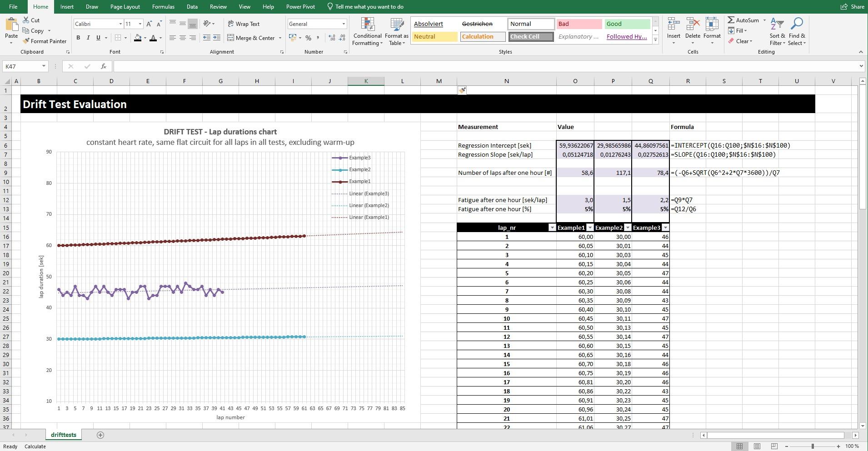Viewport: 868px width, 451px height.
Task: Open Example3 column filter dropdown
Action: point(665,228)
